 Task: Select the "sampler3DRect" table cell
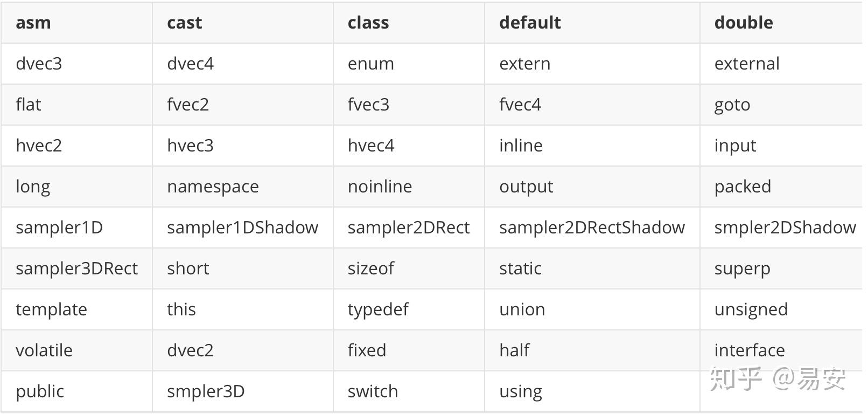76,268
